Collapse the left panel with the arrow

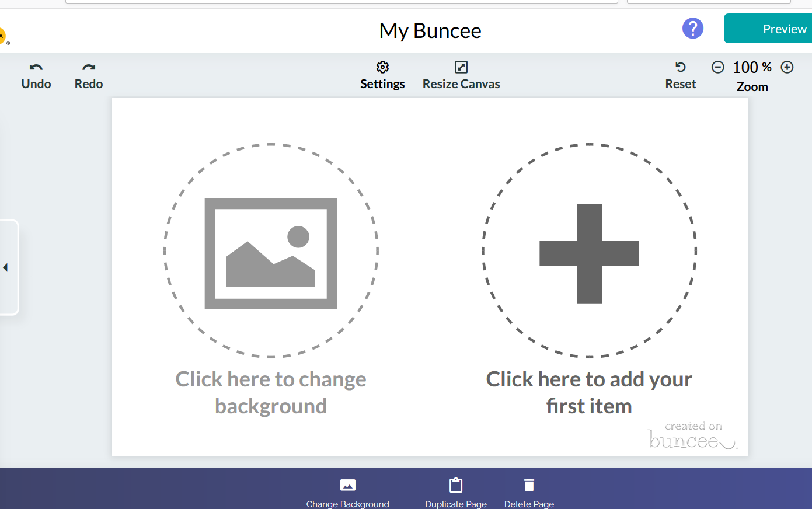coord(5,267)
